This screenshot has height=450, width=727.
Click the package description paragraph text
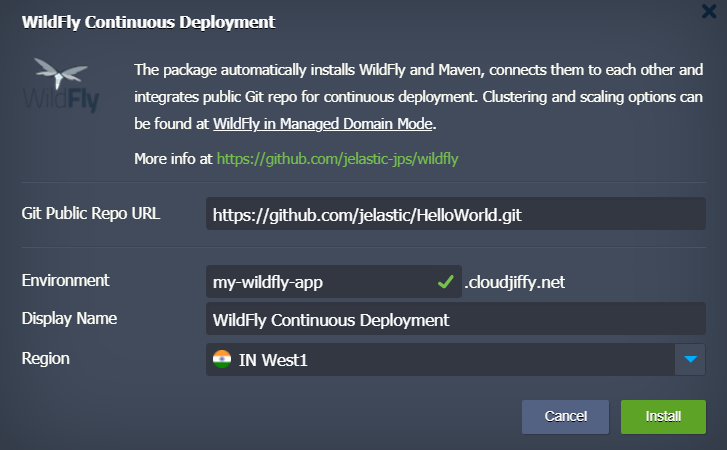pos(420,96)
